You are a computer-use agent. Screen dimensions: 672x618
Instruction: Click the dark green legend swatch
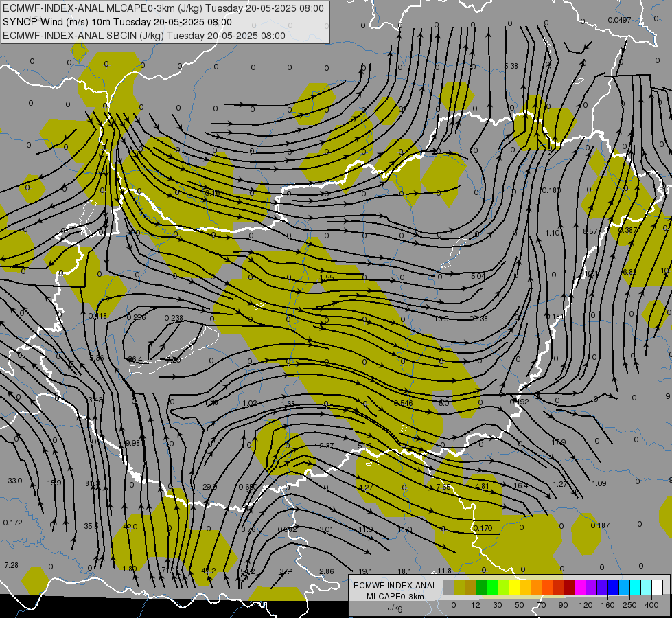pos(482,587)
